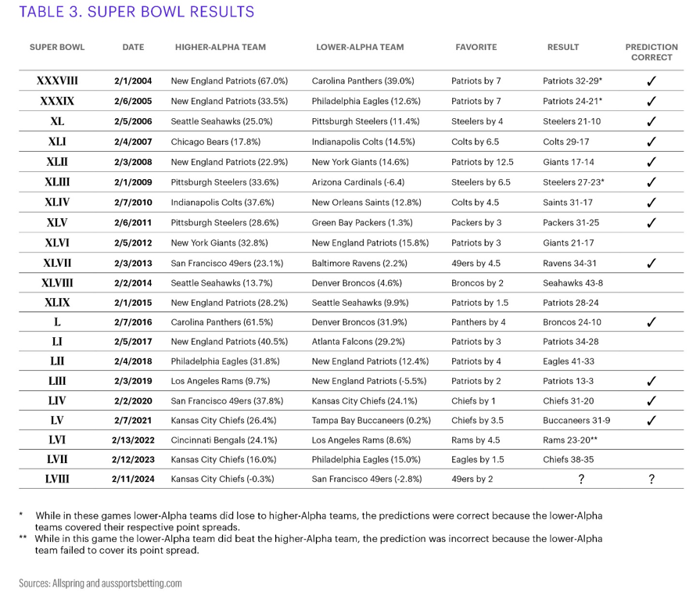Viewport: 700px width, 596px height.
Task: Click the 'PREDICTION CORRECT' column header
Action: [652, 52]
